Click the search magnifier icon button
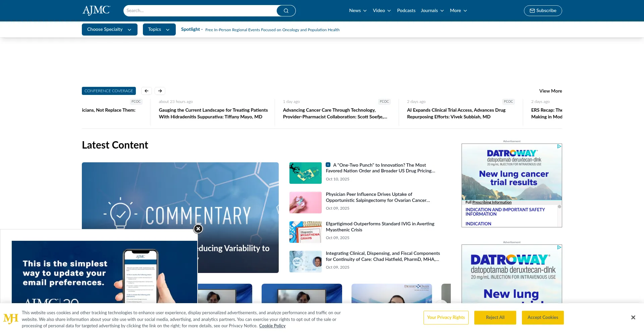 click(x=286, y=11)
